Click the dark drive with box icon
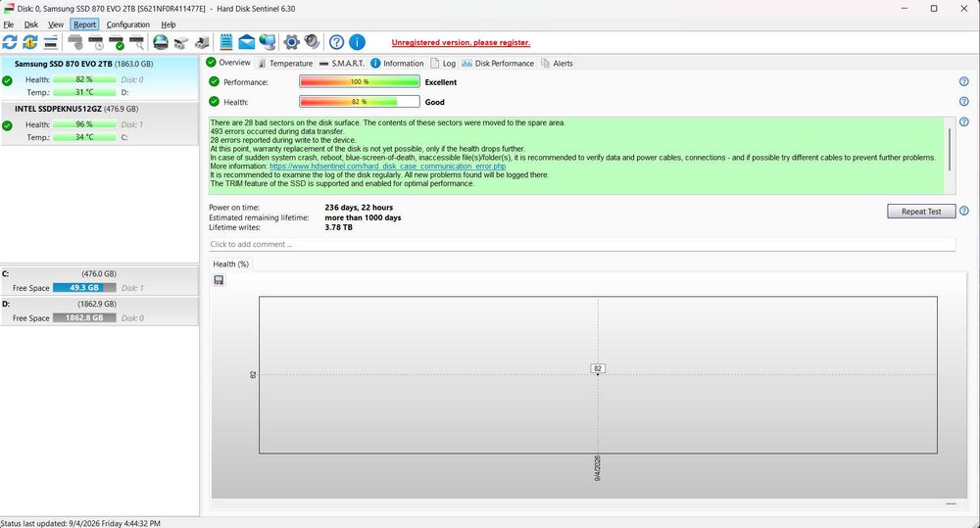The width and height of the screenshot is (980, 528). 202,42
